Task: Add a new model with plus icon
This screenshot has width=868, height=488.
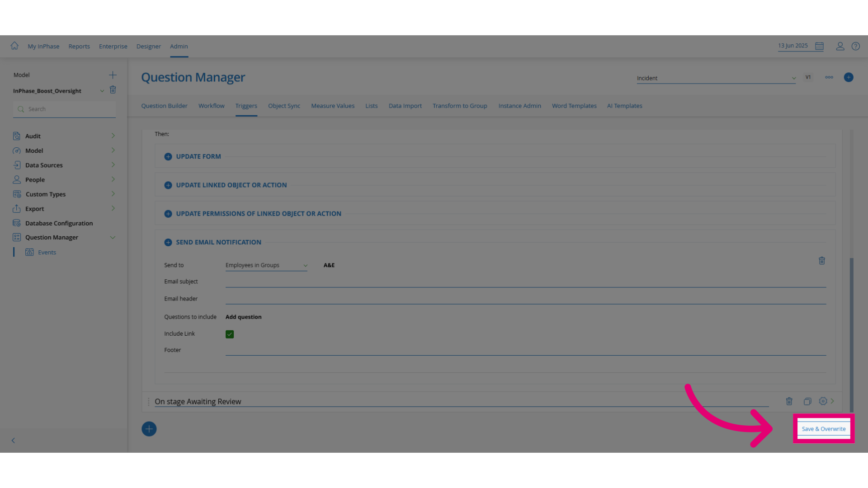Action: tap(113, 75)
